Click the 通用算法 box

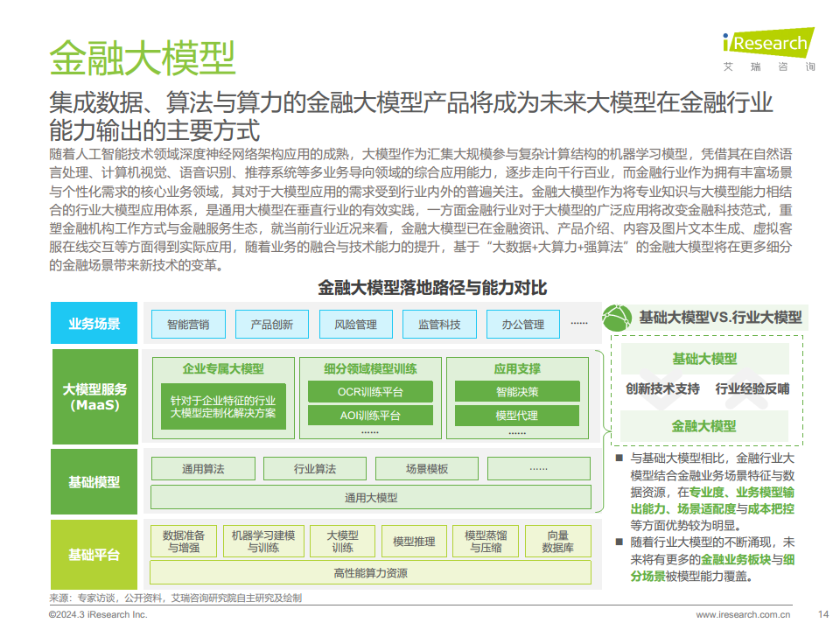(203, 469)
